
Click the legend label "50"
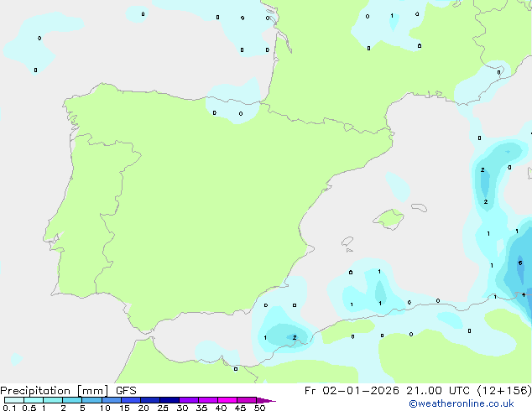pos(259,408)
